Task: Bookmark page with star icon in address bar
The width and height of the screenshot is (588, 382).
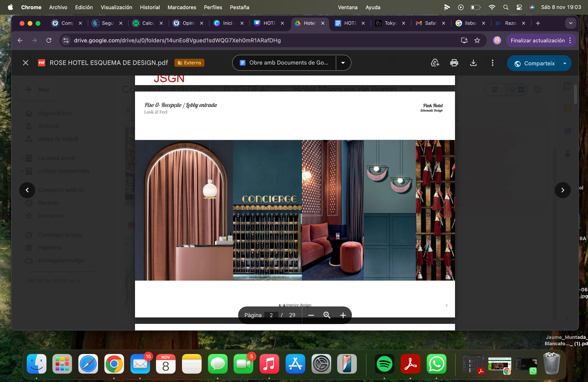Action: (477, 40)
